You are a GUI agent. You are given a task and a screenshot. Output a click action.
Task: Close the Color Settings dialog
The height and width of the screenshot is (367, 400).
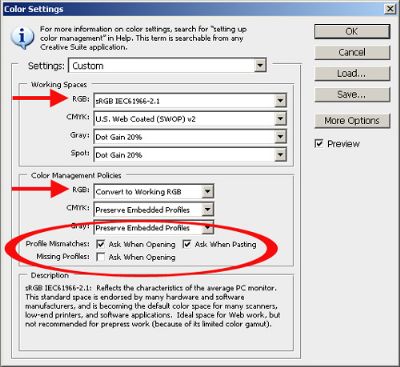[x=390, y=8]
